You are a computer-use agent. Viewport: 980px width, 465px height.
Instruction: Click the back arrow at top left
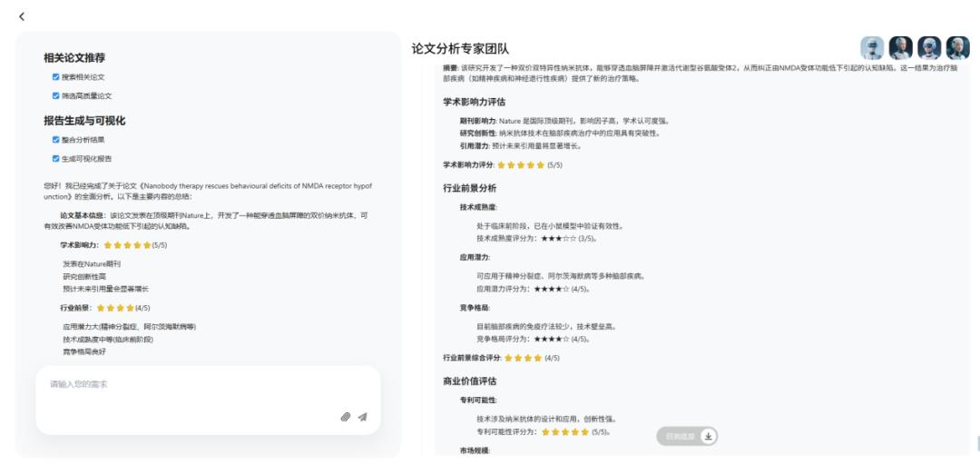pos(22,16)
